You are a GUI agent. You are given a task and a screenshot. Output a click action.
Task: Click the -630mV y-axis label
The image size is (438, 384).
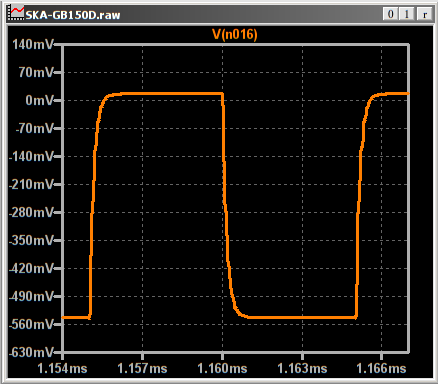pos(31,352)
